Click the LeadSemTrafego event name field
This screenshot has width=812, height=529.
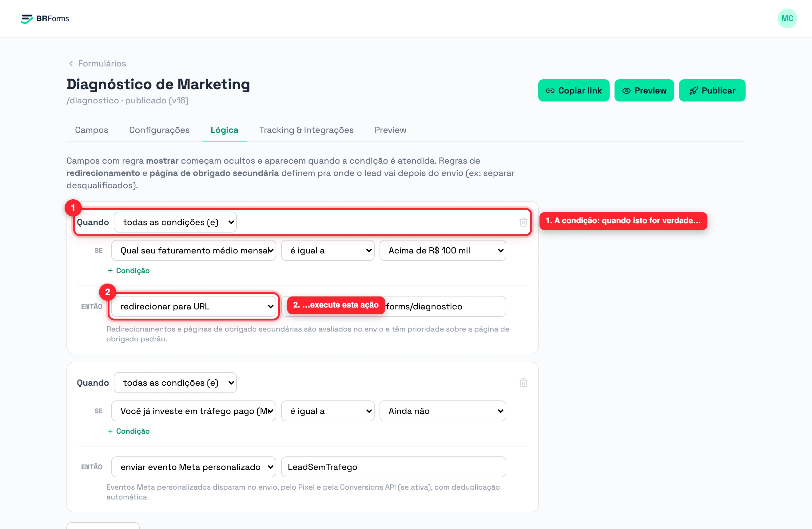click(x=393, y=467)
